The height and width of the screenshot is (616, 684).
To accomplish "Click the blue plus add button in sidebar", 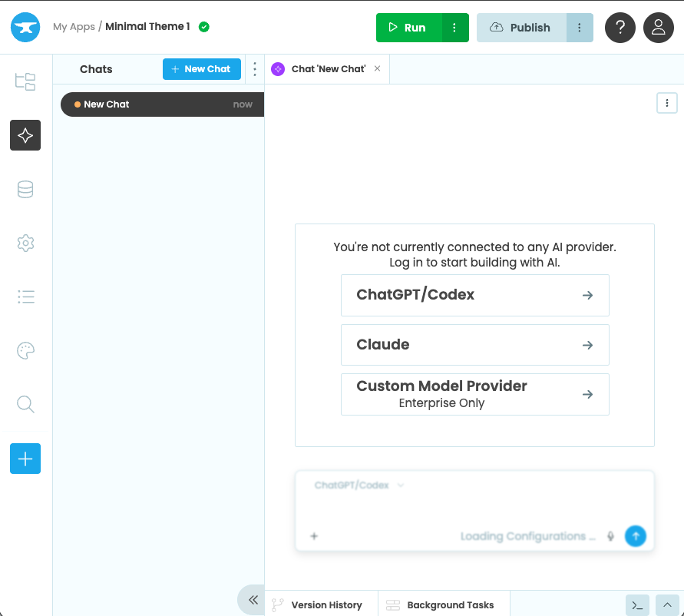I will tap(25, 459).
